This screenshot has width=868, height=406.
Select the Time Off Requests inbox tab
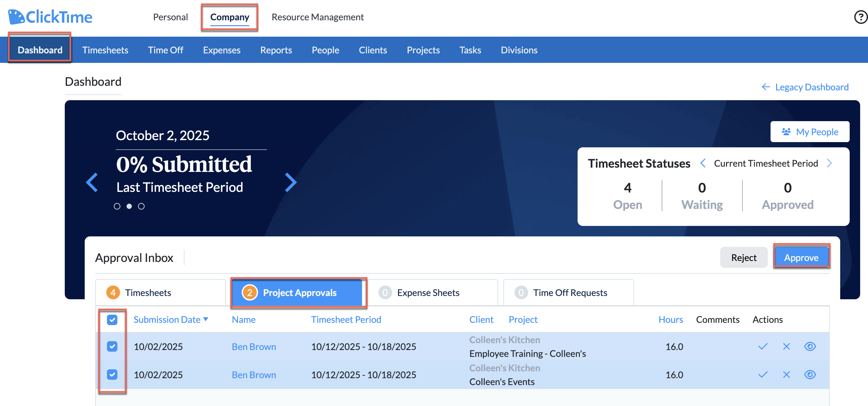pyautogui.click(x=568, y=292)
